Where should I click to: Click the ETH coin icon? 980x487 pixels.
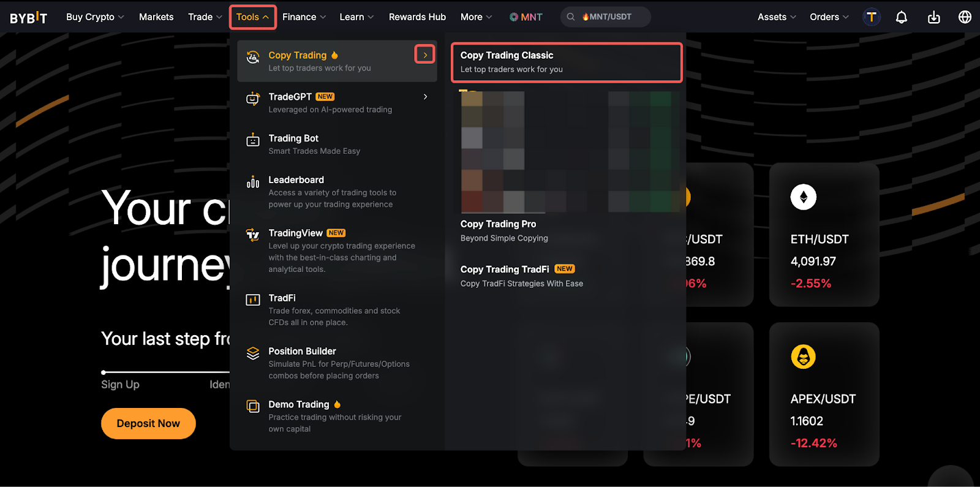(x=803, y=197)
